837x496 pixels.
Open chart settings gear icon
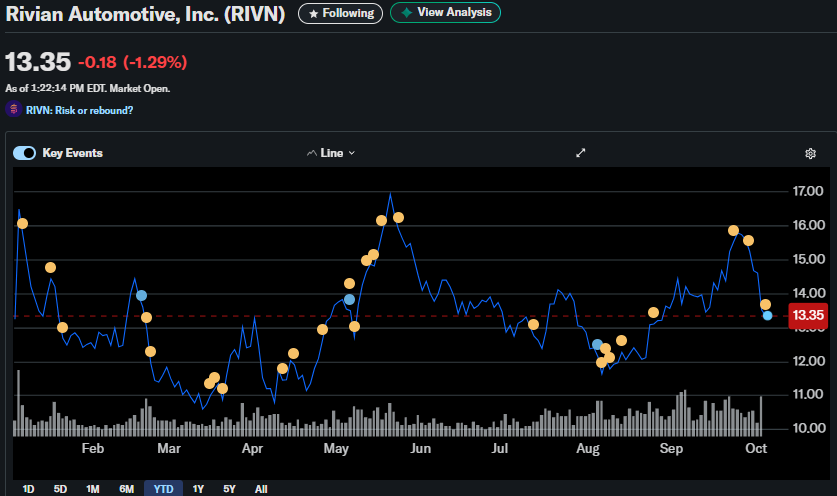pos(810,154)
